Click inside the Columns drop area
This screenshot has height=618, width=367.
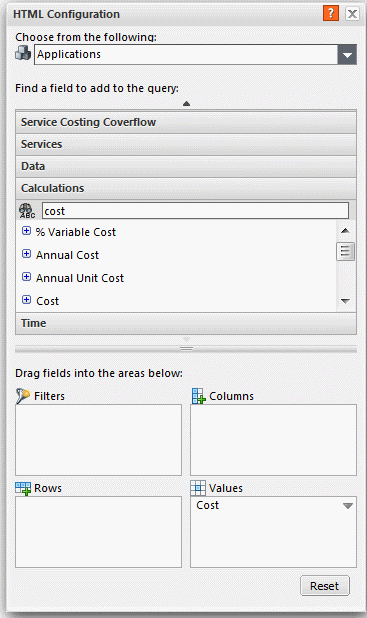pos(274,440)
